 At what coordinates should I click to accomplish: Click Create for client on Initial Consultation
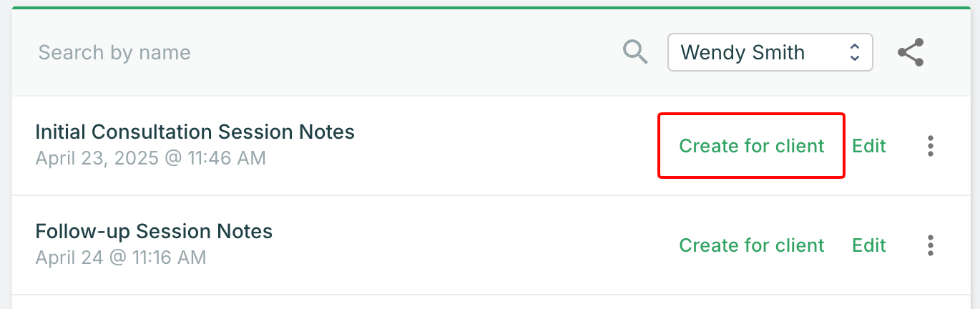(751, 146)
